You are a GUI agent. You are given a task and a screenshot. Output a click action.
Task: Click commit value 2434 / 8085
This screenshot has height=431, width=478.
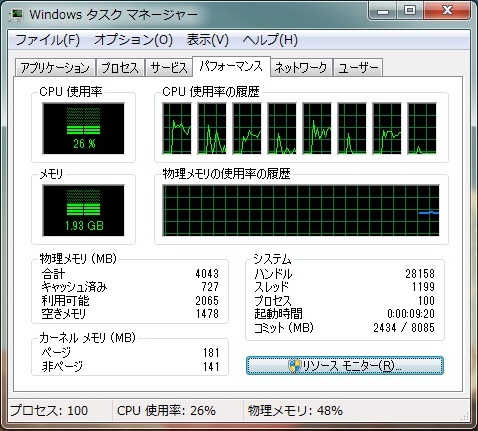click(x=404, y=328)
